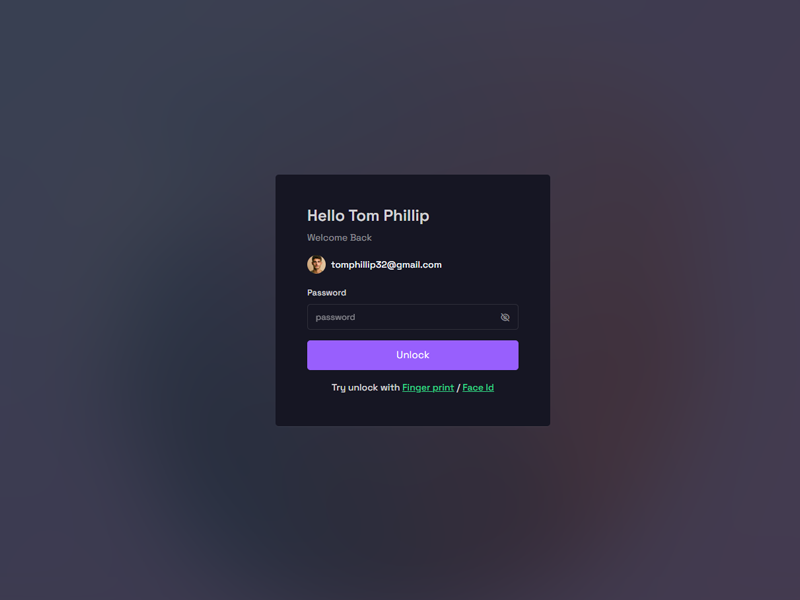Screen dimensions: 800x600
Task: Click the tomphillip32@gmail.com email address
Action: 386,265
